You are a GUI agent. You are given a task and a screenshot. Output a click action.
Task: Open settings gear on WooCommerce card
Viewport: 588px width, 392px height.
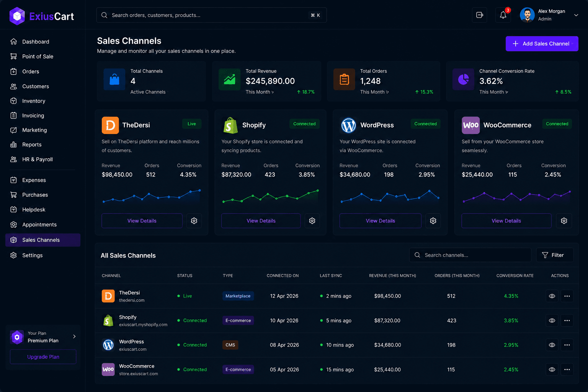564,221
